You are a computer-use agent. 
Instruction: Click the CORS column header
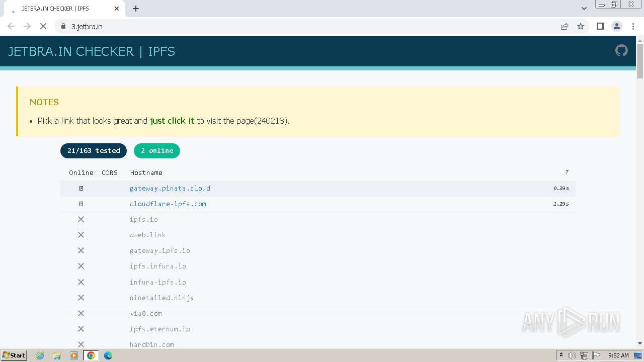tap(110, 172)
